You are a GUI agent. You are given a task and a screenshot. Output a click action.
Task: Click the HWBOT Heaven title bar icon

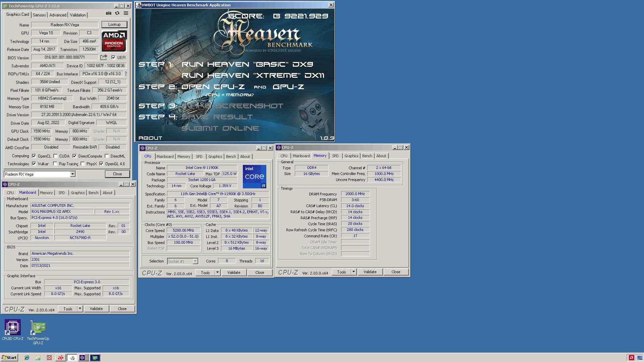(x=139, y=5)
